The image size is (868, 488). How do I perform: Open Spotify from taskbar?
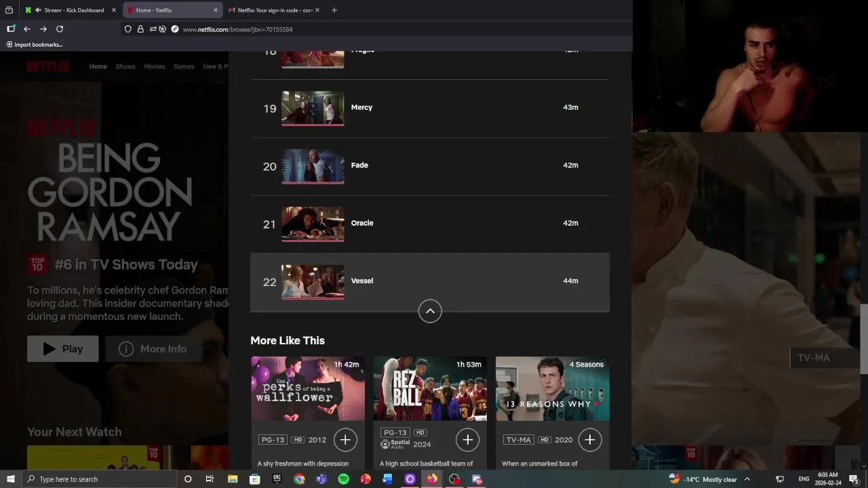click(x=343, y=479)
